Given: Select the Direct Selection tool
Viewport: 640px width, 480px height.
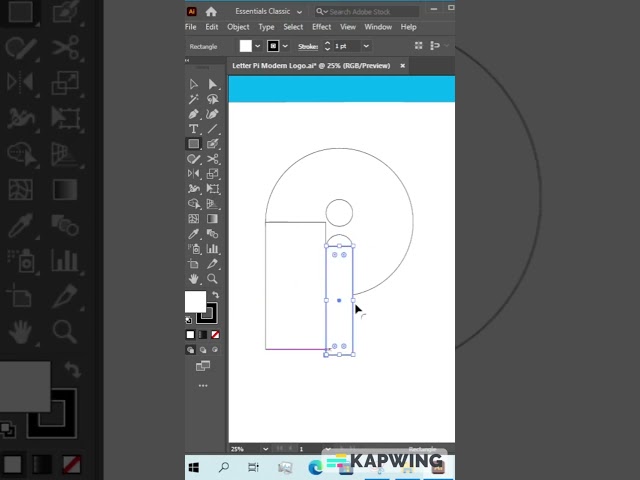Looking at the screenshot, I should 212,84.
